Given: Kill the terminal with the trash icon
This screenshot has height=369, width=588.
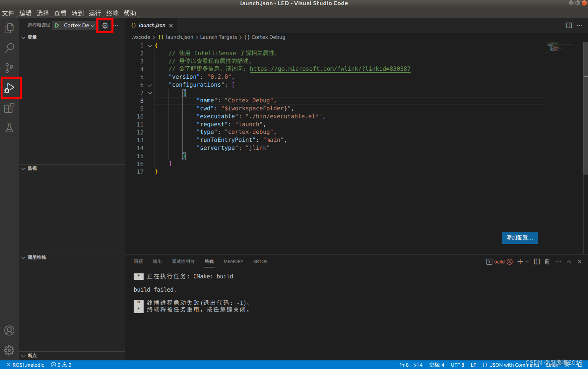Looking at the screenshot, I should [547, 261].
